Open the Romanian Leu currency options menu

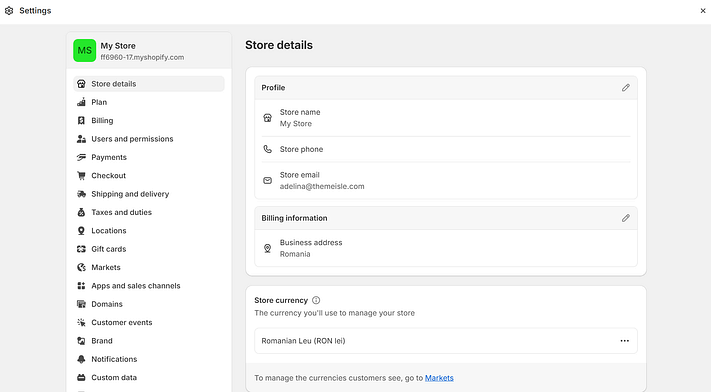point(624,341)
